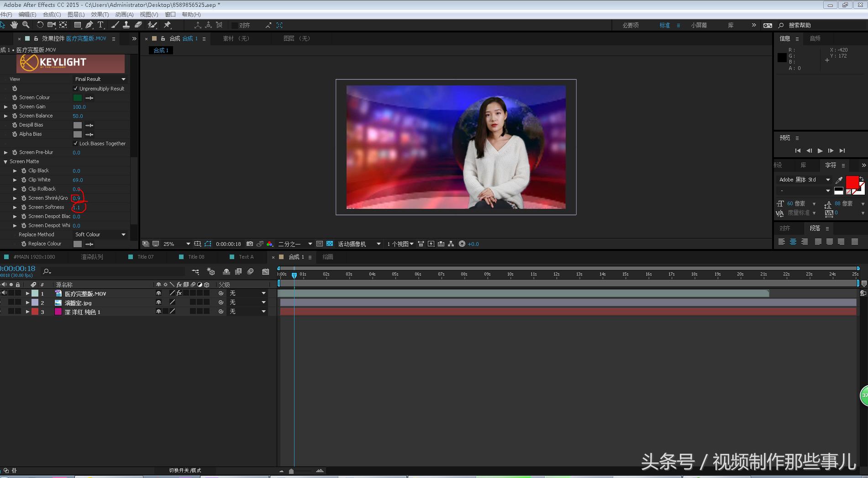Click the red text fill color swatch
The width and height of the screenshot is (868, 478).
pyautogui.click(x=852, y=182)
